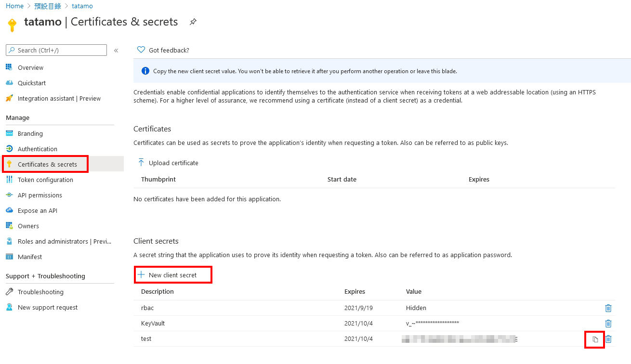Click the Thumbprint column header
631x364 pixels.
[x=158, y=179]
